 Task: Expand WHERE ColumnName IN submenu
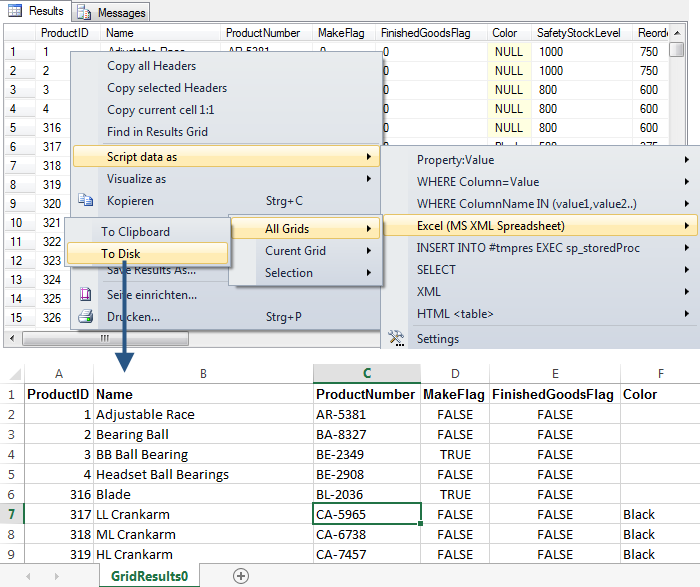click(540, 204)
